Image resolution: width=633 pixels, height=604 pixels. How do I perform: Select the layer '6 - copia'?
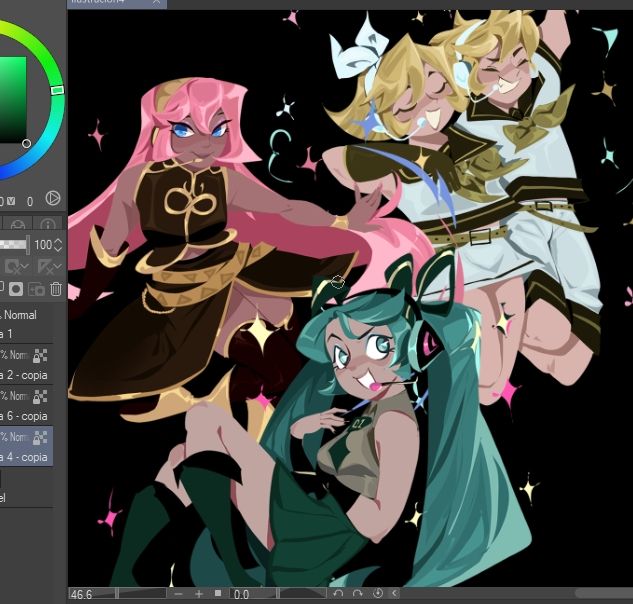coord(26,405)
